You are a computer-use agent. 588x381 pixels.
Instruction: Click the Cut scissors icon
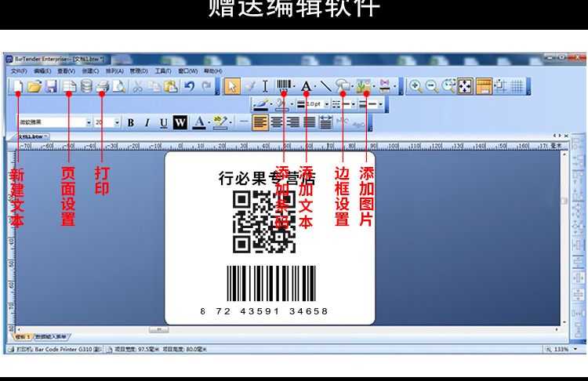coord(138,86)
